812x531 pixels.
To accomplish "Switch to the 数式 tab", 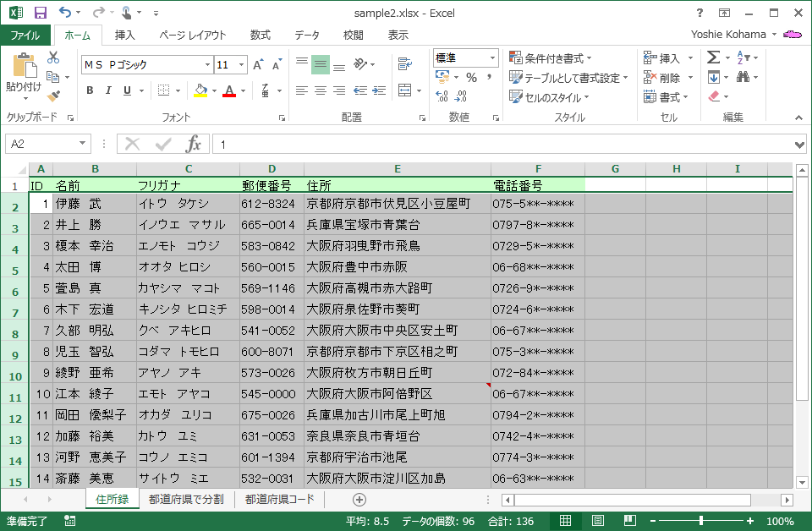I will tap(260, 36).
